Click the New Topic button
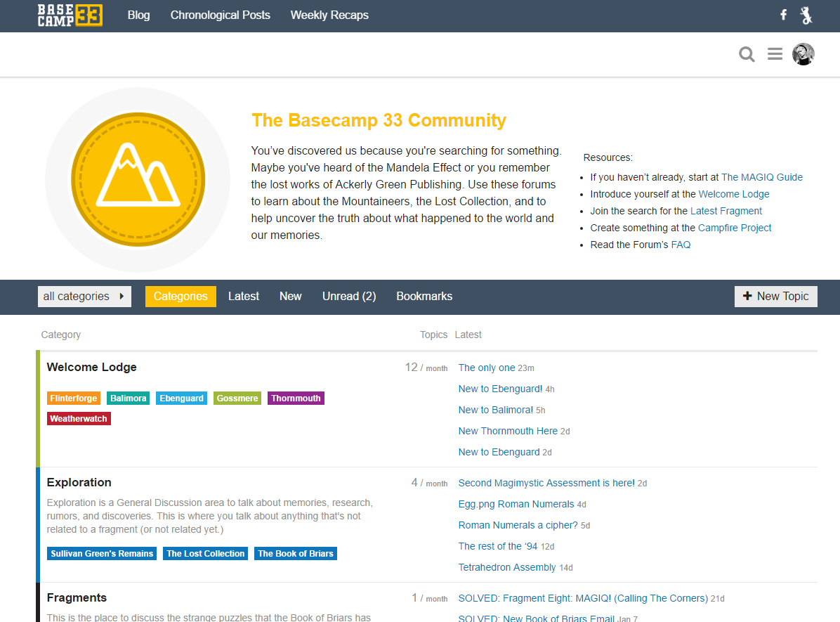Image resolution: width=840 pixels, height=622 pixels. (x=775, y=297)
